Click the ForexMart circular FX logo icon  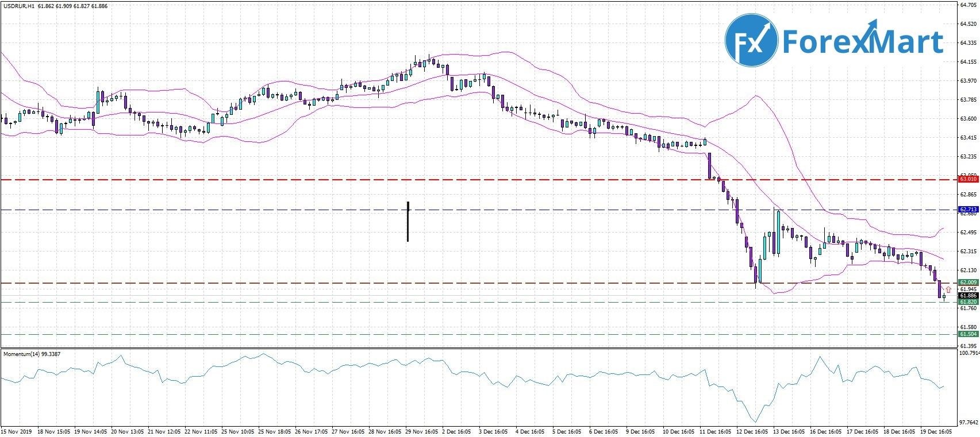coord(750,40)
